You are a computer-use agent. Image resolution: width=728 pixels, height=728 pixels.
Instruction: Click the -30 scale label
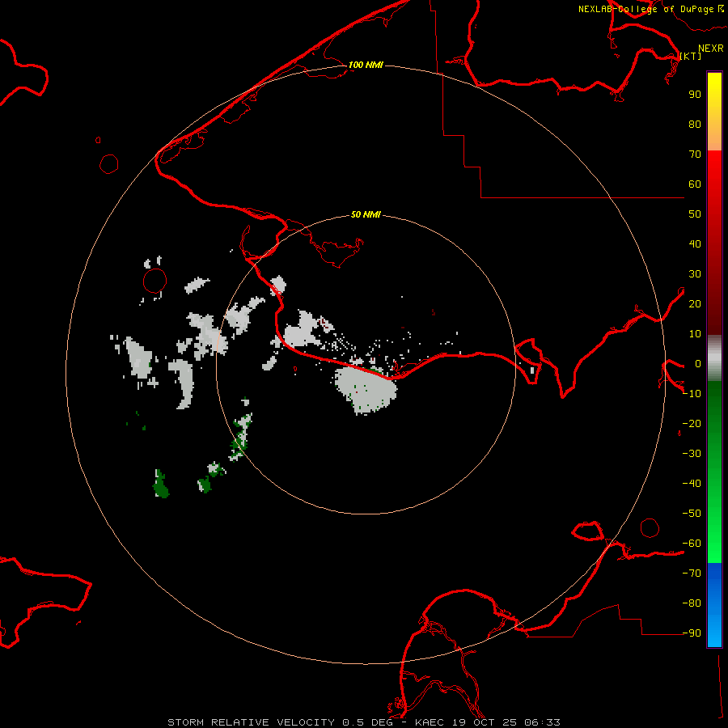(692, 454)
